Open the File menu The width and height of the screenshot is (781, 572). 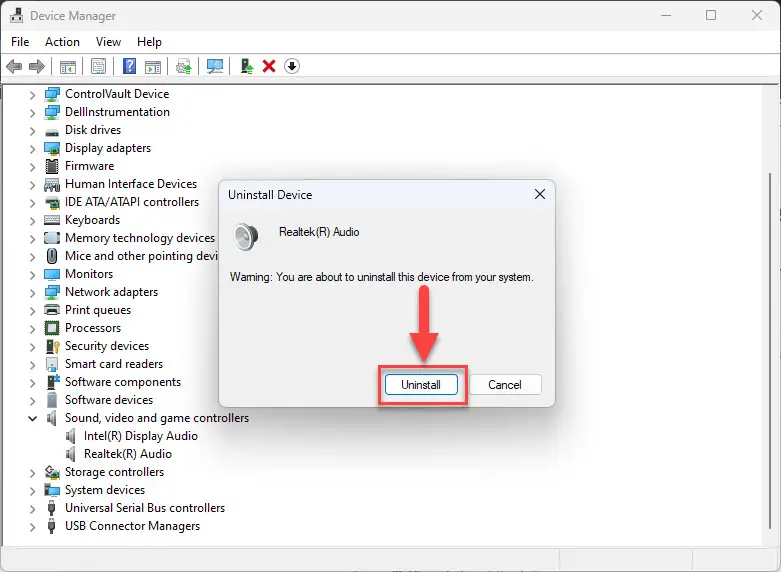click(20, 42)
